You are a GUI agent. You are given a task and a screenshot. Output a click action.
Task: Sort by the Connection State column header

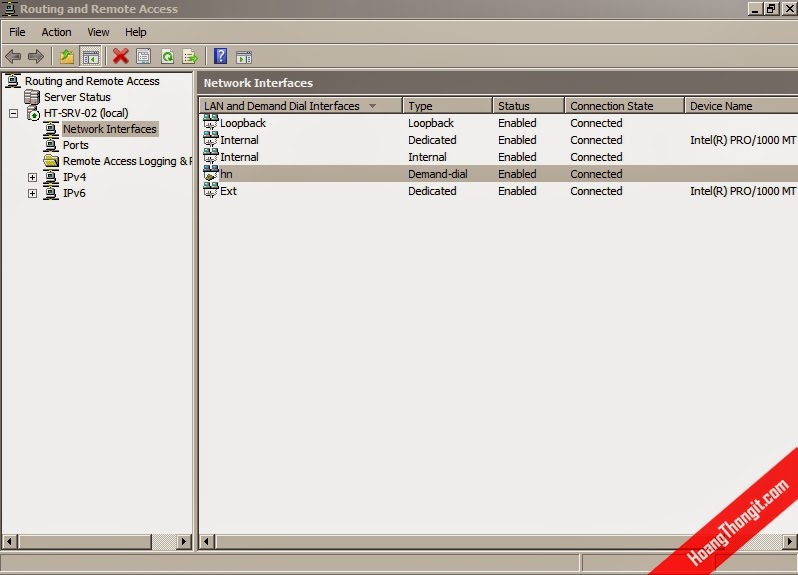pyautogui.click(x=624, y=106)
